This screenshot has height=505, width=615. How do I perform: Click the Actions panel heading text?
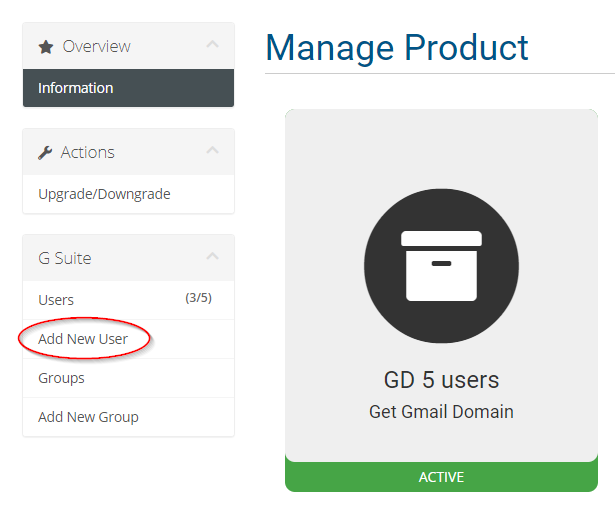point(87,153)
